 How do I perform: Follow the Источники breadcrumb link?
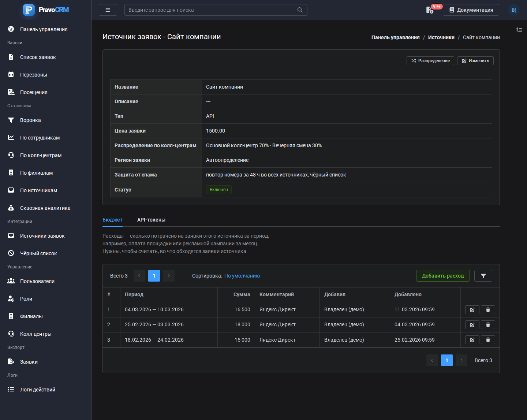pyautogui.click(x=441, y=37)
